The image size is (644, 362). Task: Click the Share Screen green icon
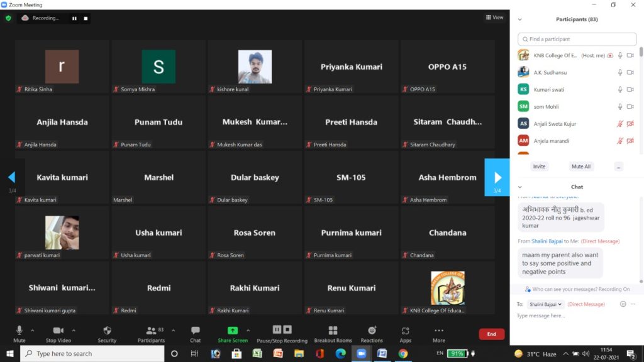pyautogui.click(x=233, y=331)
